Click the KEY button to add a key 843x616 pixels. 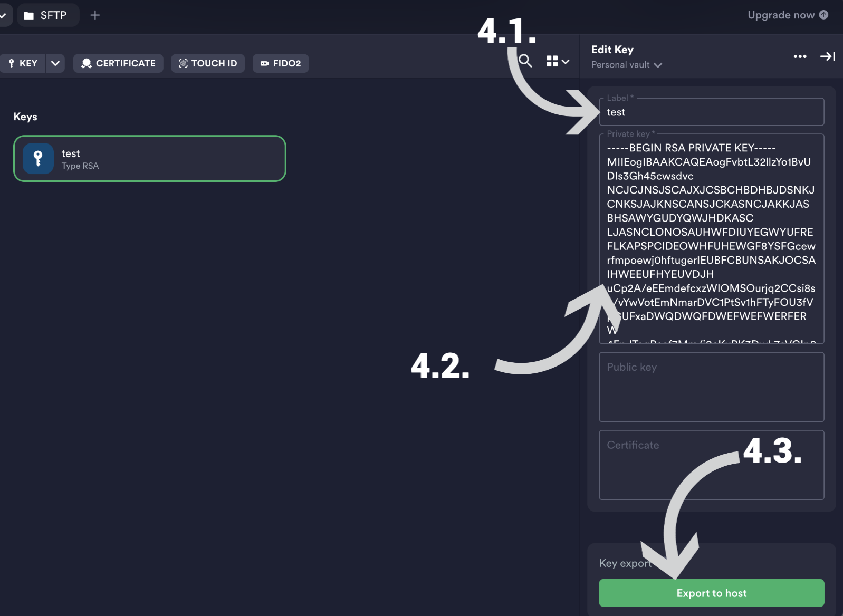point(23,63)
